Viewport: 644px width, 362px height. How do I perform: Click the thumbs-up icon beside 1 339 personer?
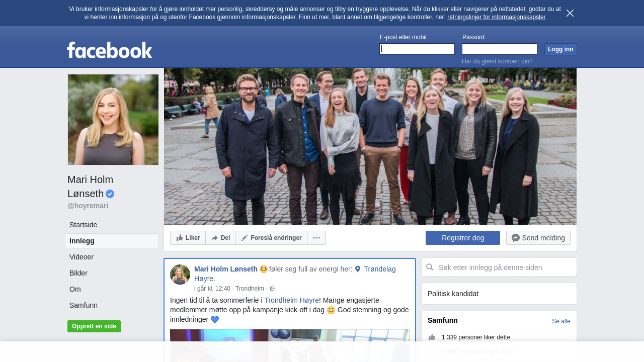tap(432, 337)
